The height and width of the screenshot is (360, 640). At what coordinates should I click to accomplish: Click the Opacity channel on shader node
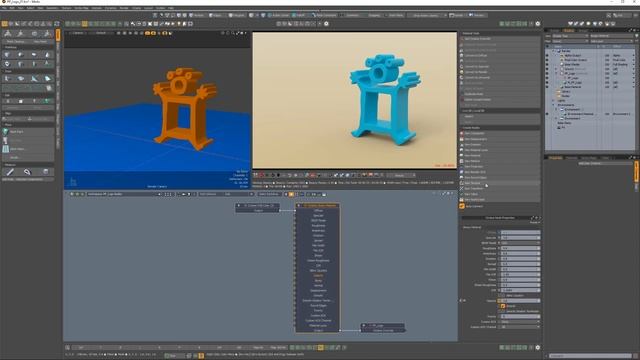point(318,276)
